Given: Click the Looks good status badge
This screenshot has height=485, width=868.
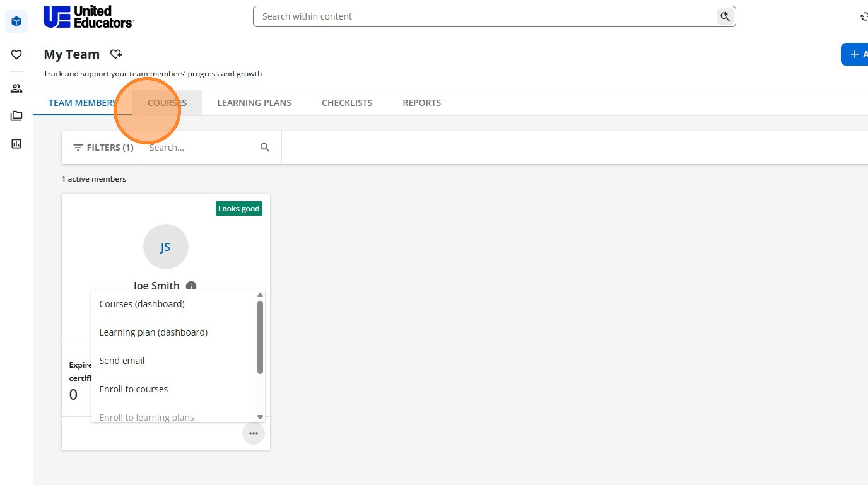Looking at the screenshot, I should click(x=239, y=209).
